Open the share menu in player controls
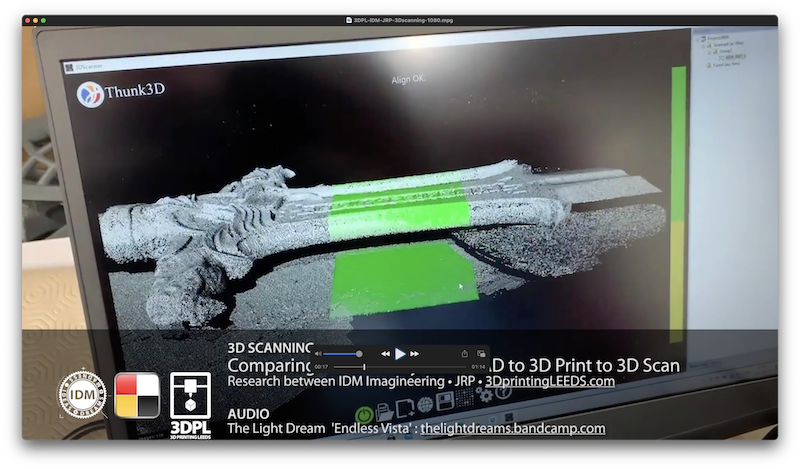Screen dimensions: 800x469 pos(464,353)
